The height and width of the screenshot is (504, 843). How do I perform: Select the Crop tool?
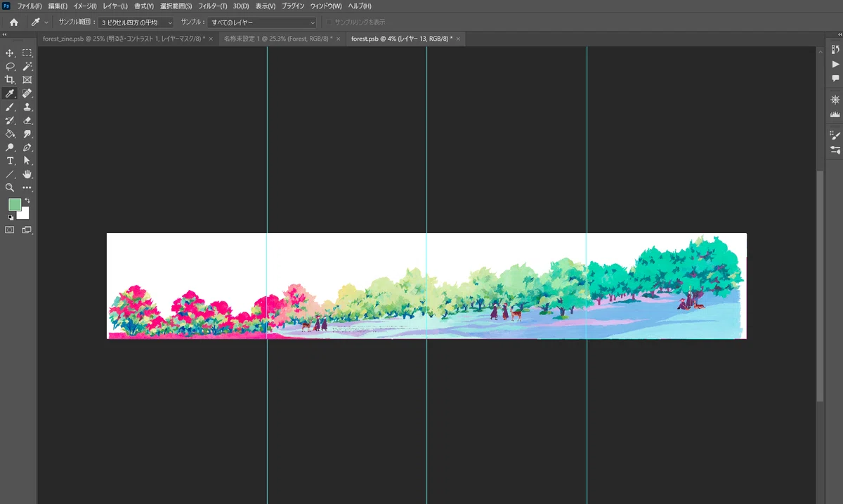point(10,80)
